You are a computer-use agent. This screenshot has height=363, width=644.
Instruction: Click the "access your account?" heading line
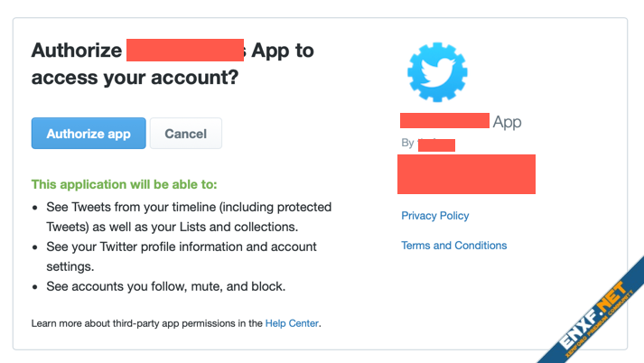135,79
